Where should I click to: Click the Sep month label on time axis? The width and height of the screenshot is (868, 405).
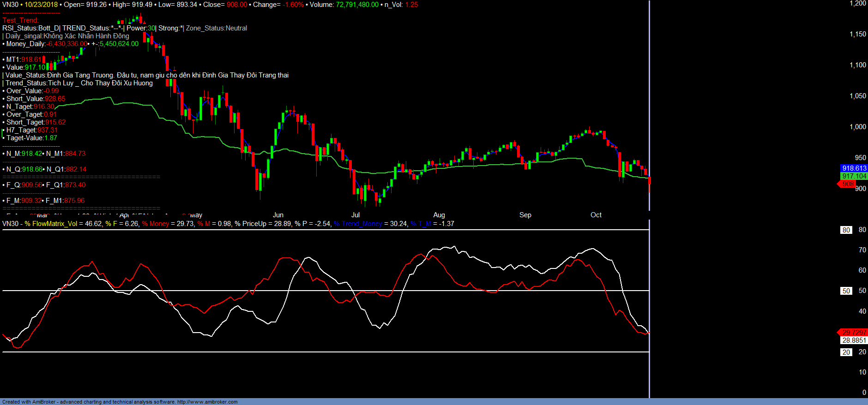point(525,215)
